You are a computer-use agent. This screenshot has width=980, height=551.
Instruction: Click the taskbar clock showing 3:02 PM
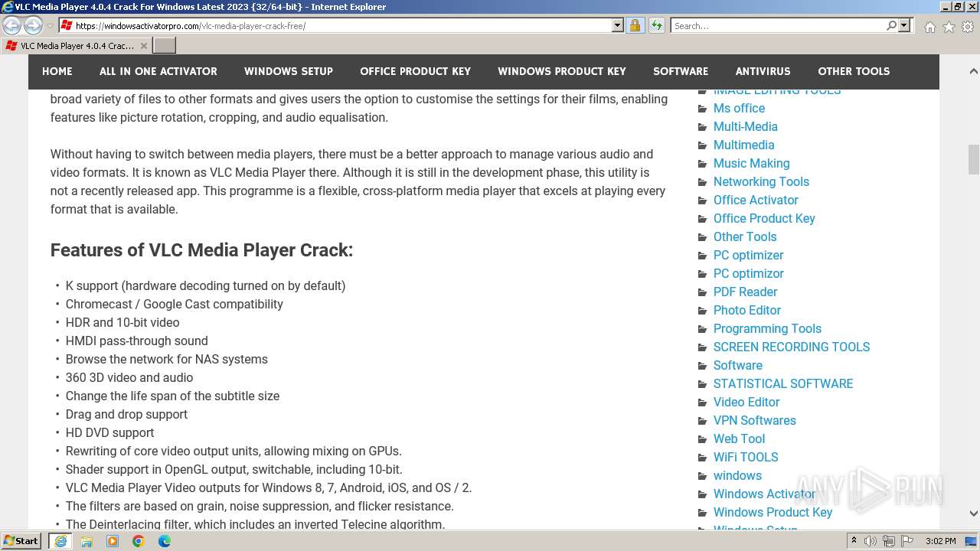(x=940, y=541)
